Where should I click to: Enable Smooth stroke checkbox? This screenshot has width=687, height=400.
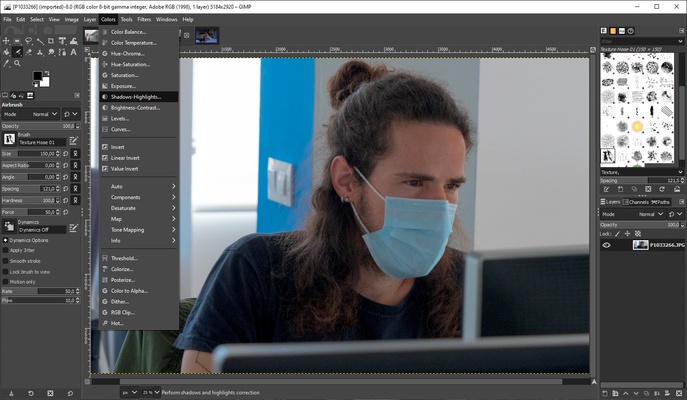pos(6,261)
